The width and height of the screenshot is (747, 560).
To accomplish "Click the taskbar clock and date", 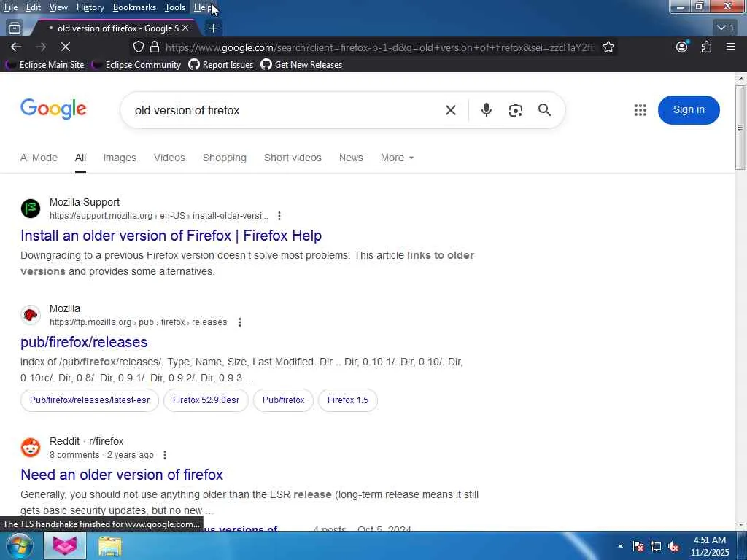I will pos(710,546).
